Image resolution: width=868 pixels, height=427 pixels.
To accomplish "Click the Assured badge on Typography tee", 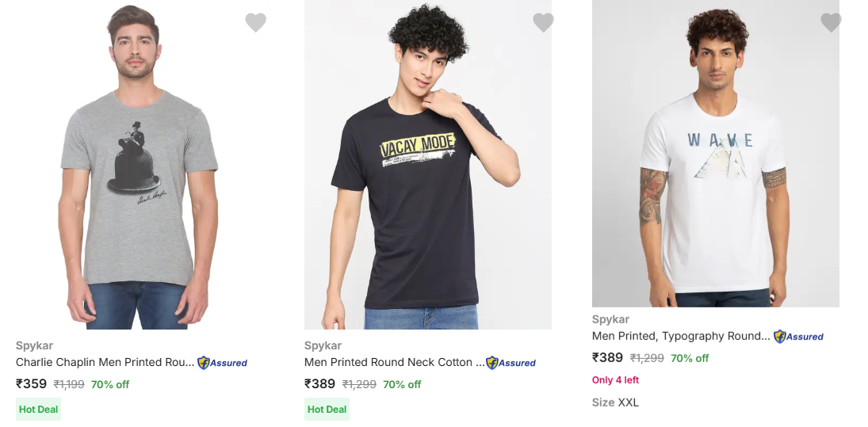I will [799, 337].
